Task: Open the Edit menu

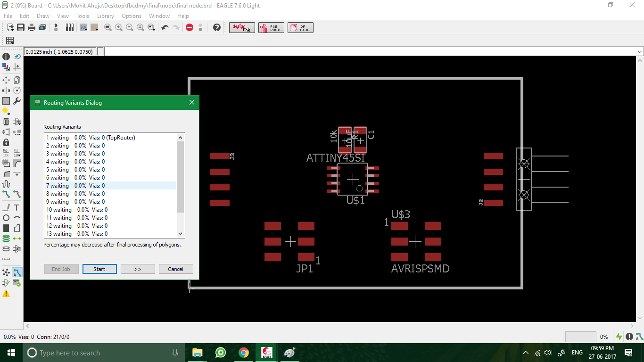Action: [x=25, y=16]
